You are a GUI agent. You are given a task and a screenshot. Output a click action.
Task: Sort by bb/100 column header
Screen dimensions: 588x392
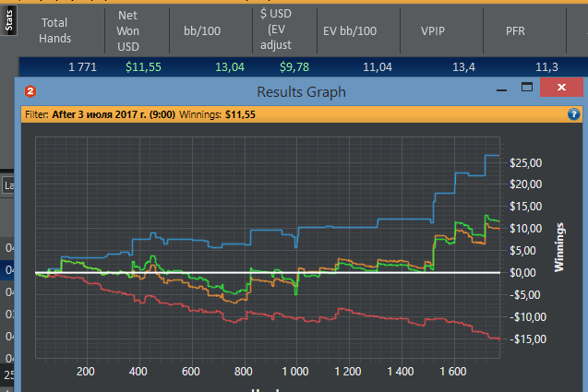point(202,30)
